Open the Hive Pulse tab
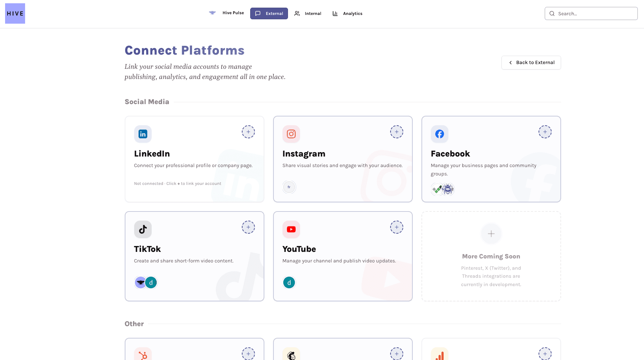644x360 pixels. coord(226,13)
